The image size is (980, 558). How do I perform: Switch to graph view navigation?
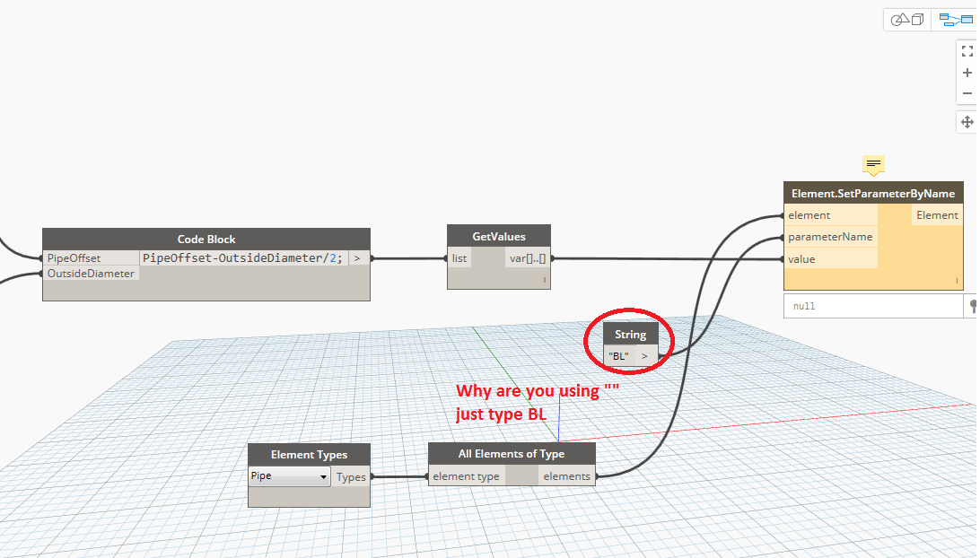[x=956, y=20]
